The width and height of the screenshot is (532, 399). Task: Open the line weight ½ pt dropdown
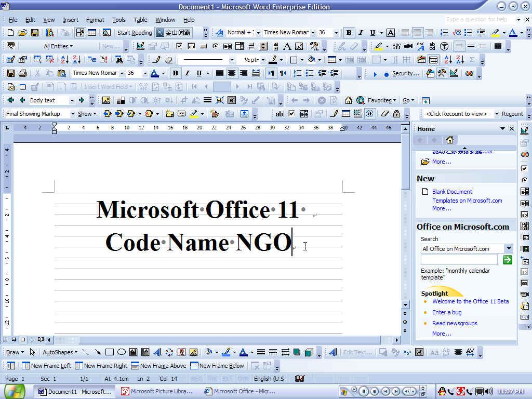(262, 60)
